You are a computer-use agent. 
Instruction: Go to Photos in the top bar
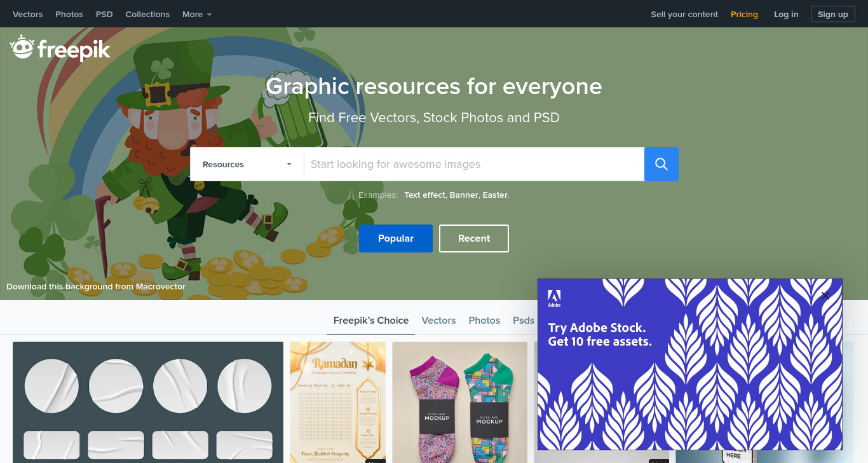pos(69,14)
